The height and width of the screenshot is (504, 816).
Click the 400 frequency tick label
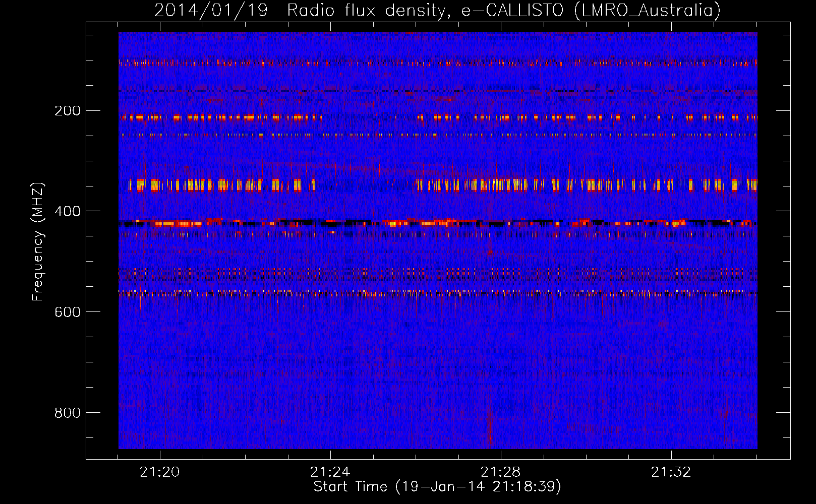(67, 211)
